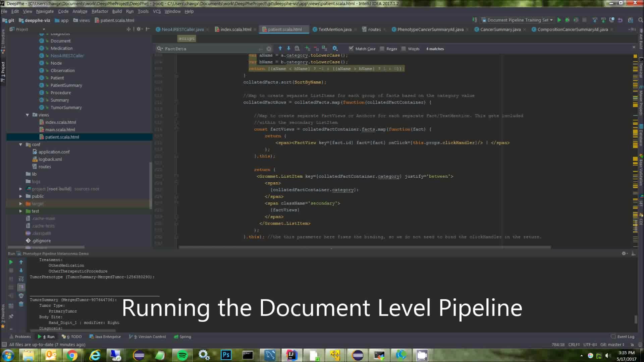The image size is (644, 362).
Task: Click the VCS commit changes icon
Action: tap(603, 20)
